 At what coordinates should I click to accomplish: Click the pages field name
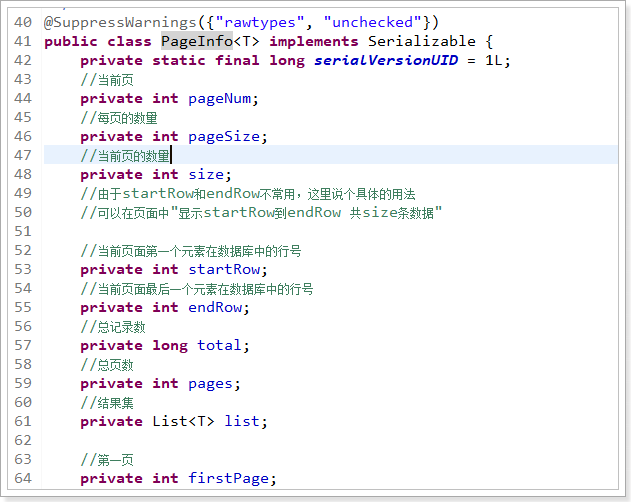pos(210,384)
